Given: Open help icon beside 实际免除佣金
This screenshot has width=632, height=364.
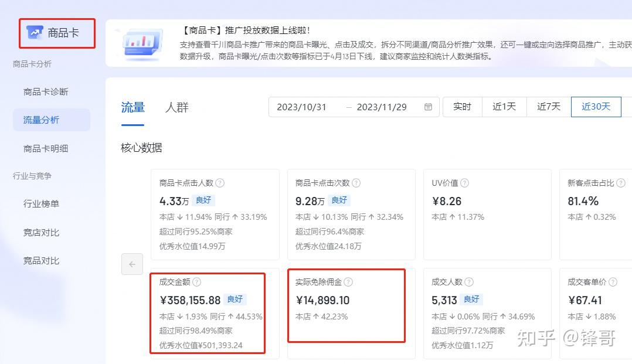Looking at the screenshot, I should tap(348, 282).
